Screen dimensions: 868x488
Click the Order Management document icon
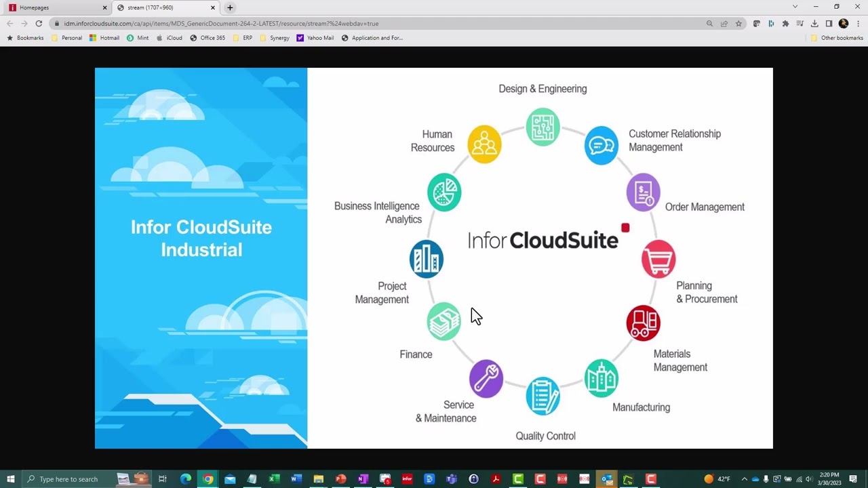tap(644, 192)
